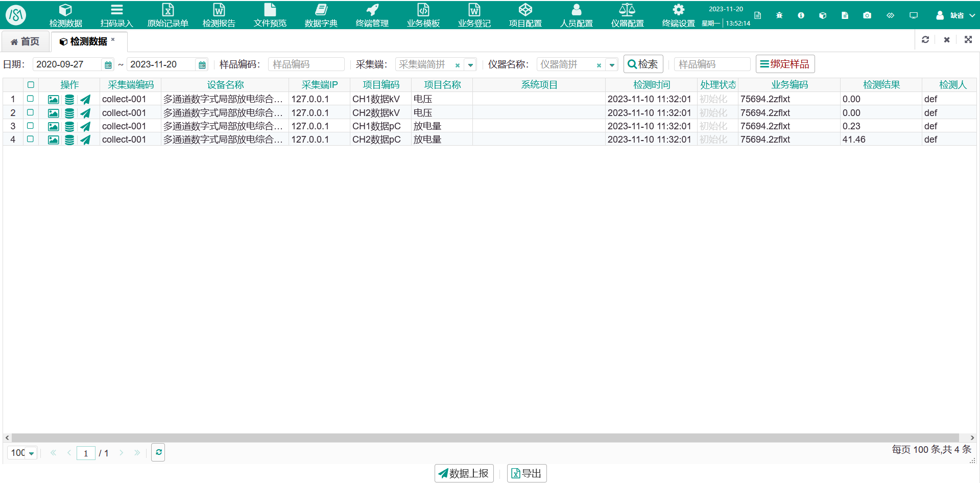This screenshot has width=980, height=483.
Task: Refresh the table via the pagination reload button
Action: 158,452
